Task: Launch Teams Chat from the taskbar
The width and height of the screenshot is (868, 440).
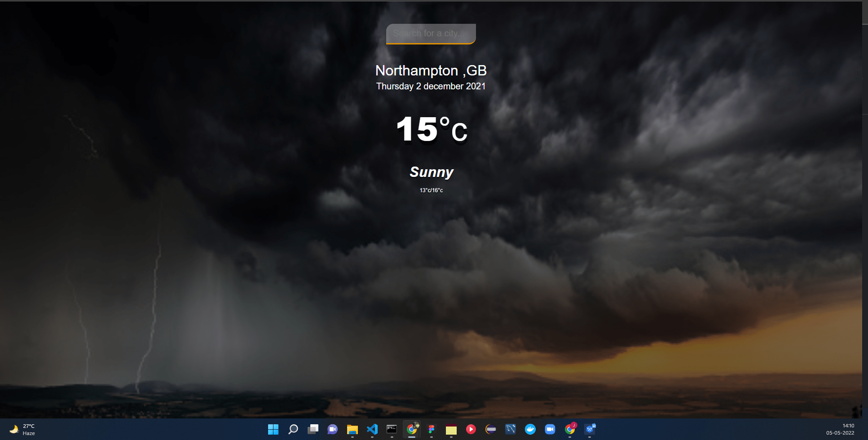Action: pyautogui.click(x=332, y=430)
